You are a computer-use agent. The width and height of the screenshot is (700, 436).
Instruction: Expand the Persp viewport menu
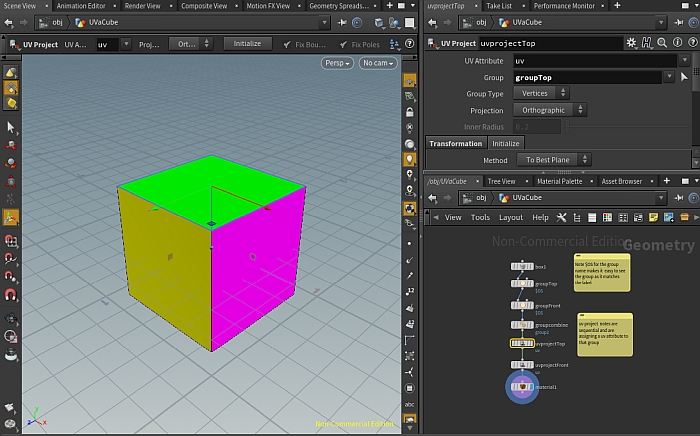coord(338,63)
